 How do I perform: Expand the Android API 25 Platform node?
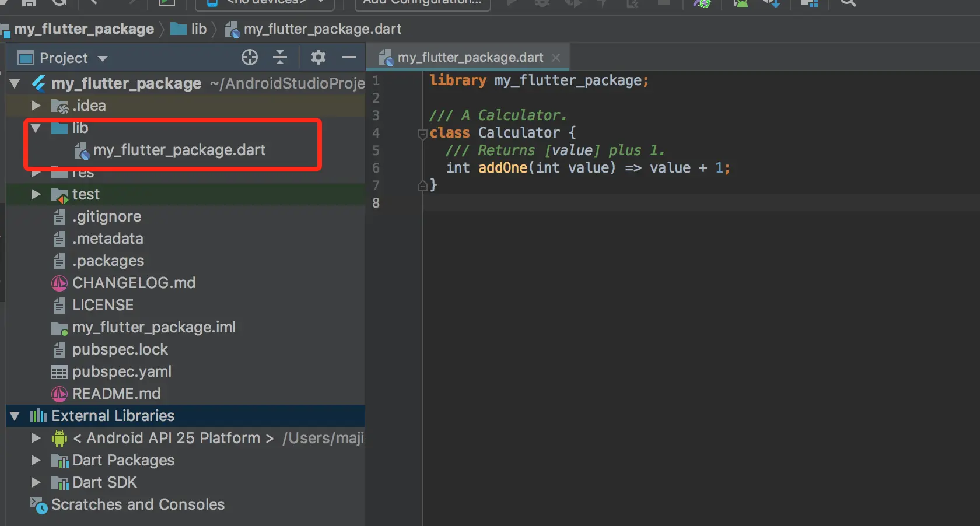point(36,438)
